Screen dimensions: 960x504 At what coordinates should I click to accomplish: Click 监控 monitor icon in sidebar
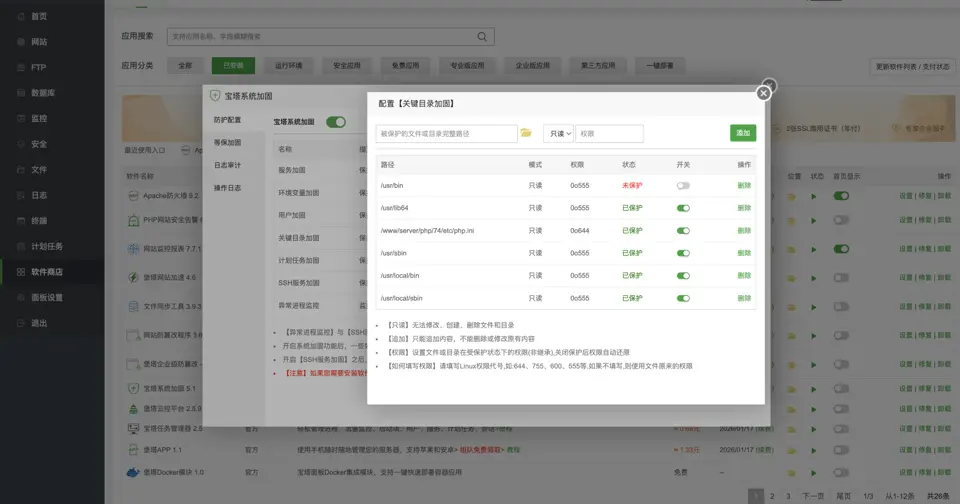21,118
